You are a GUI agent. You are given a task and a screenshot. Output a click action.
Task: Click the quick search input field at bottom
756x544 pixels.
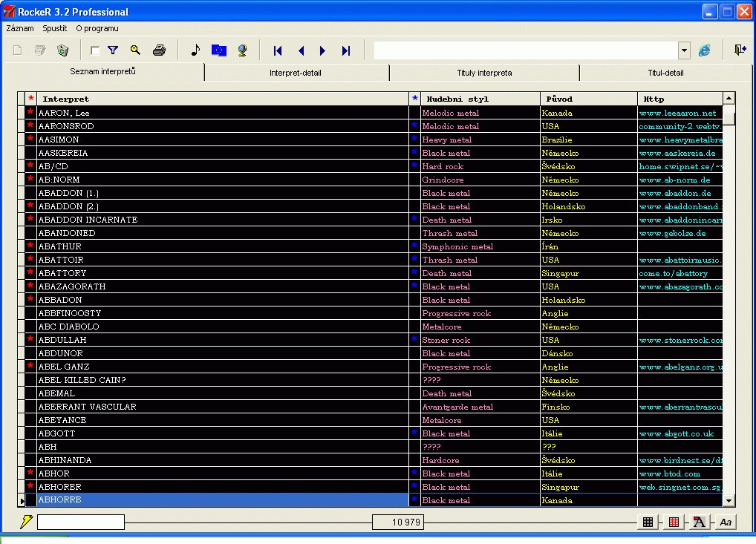click(81, 522)
